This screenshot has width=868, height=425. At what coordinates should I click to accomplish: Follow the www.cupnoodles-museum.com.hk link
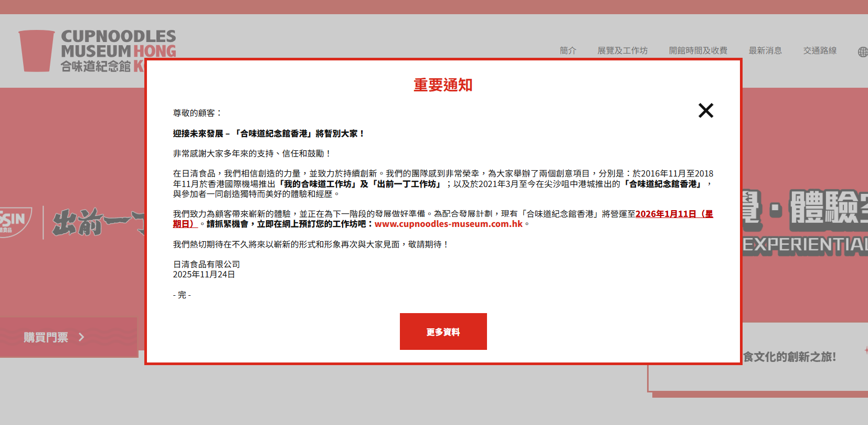[448, 224]
